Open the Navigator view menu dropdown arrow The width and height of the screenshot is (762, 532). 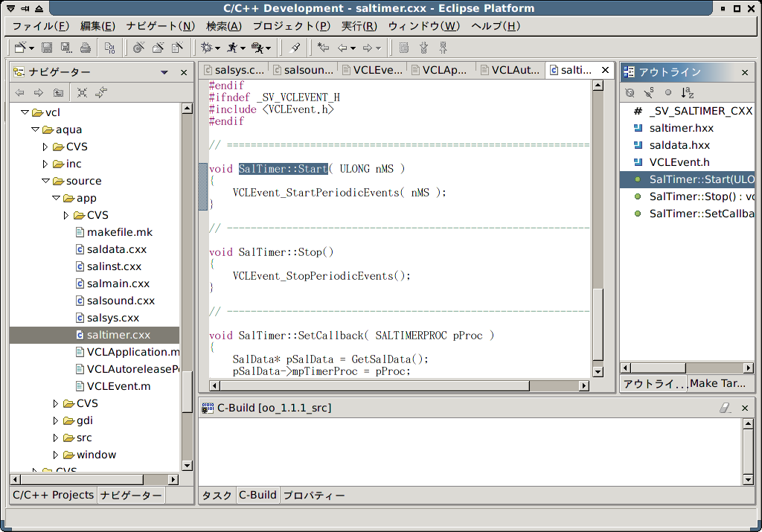164,73
